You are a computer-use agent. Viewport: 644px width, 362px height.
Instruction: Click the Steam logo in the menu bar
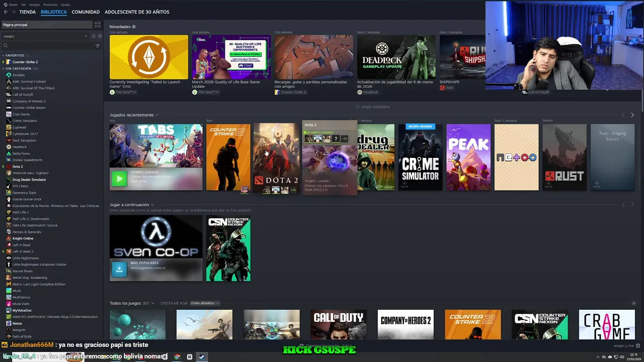pos(5,5)
